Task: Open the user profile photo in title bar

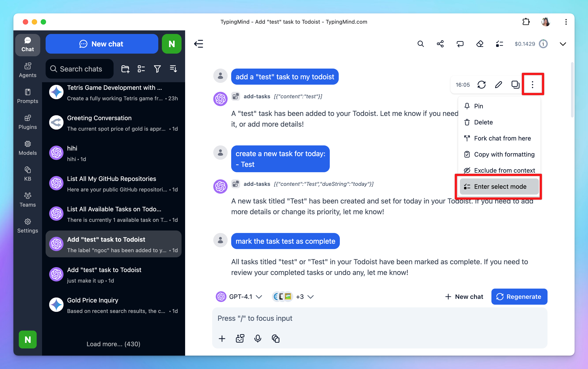Action: click(546, 22)
